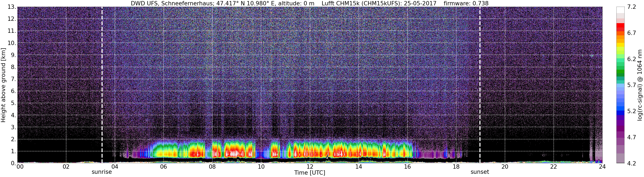The height and width of the screenshot is (177, 644).
Task: Click the y-axis tick label 6.
Action: point(13,91)
